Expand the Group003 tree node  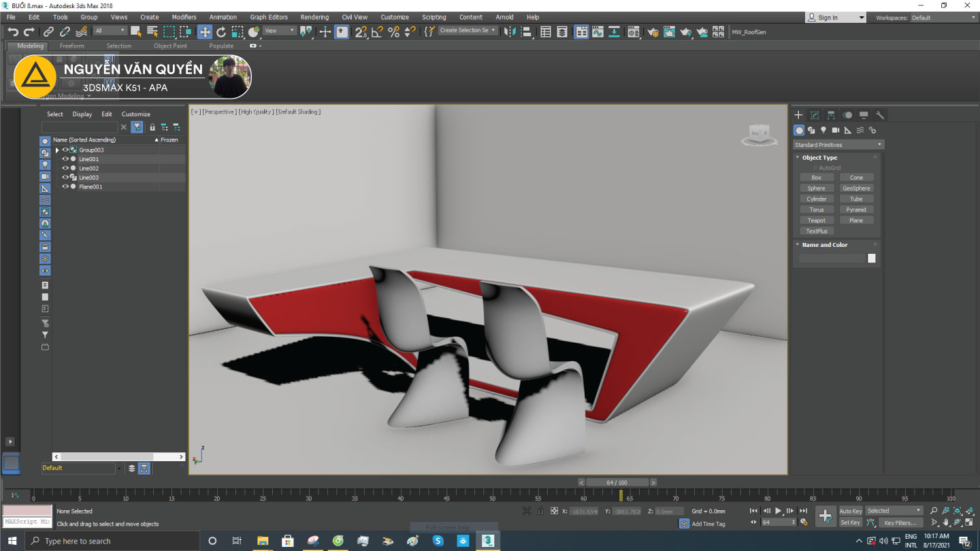pos(57,150)
